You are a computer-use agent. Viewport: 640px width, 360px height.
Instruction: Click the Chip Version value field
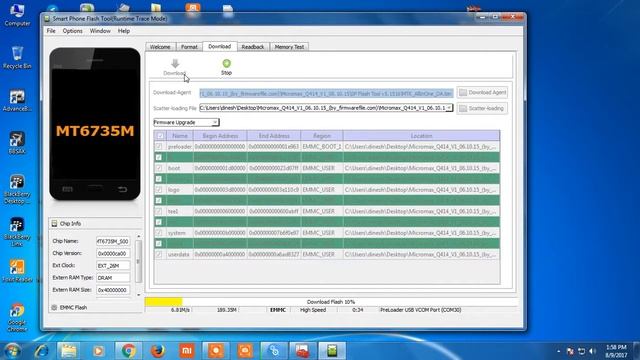(x=113, y=253)
